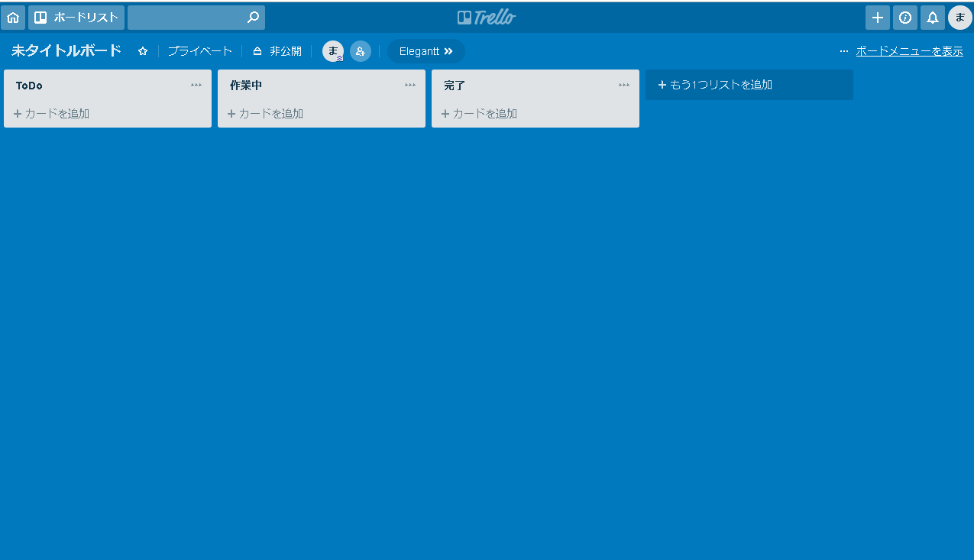Click ボードメニューを表示 link

pyautogui.click(x=908, y=51)
